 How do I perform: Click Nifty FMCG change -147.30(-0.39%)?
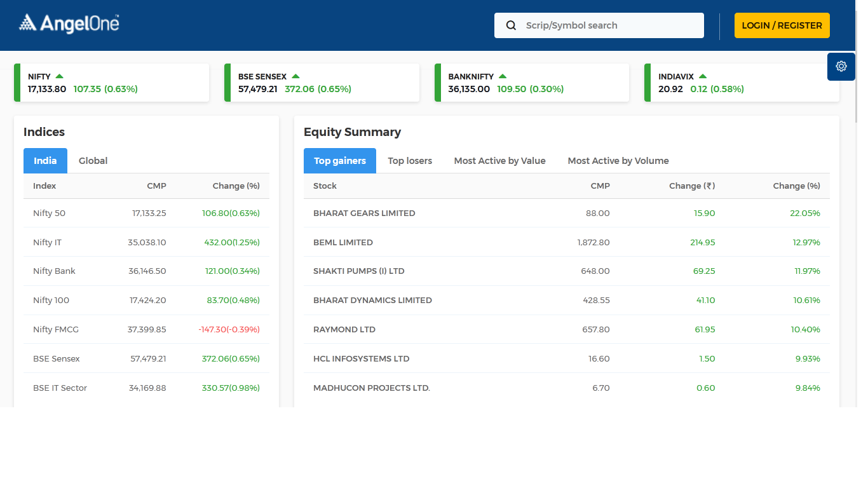point(229,330)
